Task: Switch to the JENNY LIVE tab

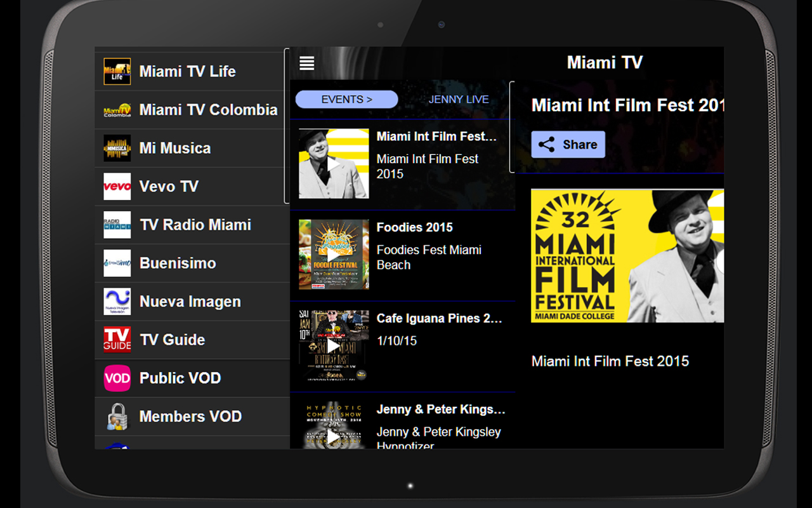Action: click(x=459, y=99)
